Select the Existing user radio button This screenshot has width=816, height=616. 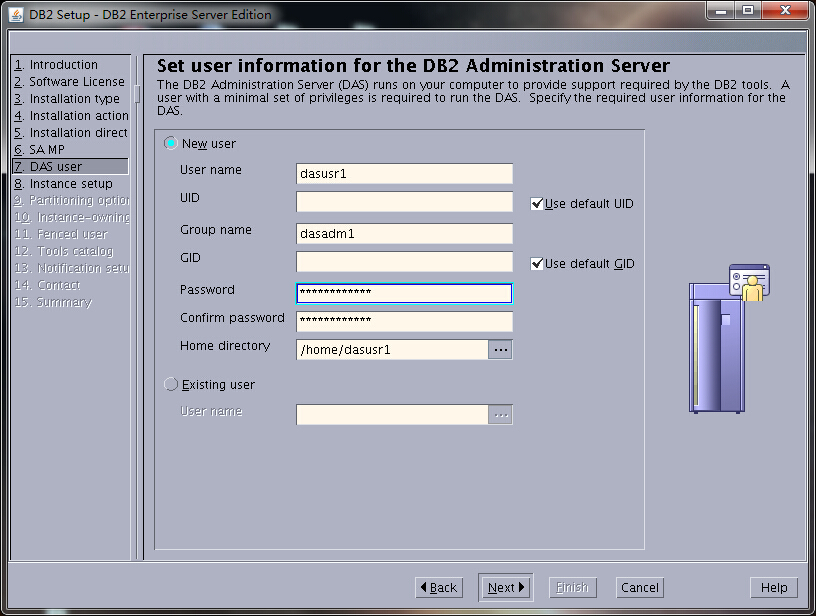[x=171, y=384]
